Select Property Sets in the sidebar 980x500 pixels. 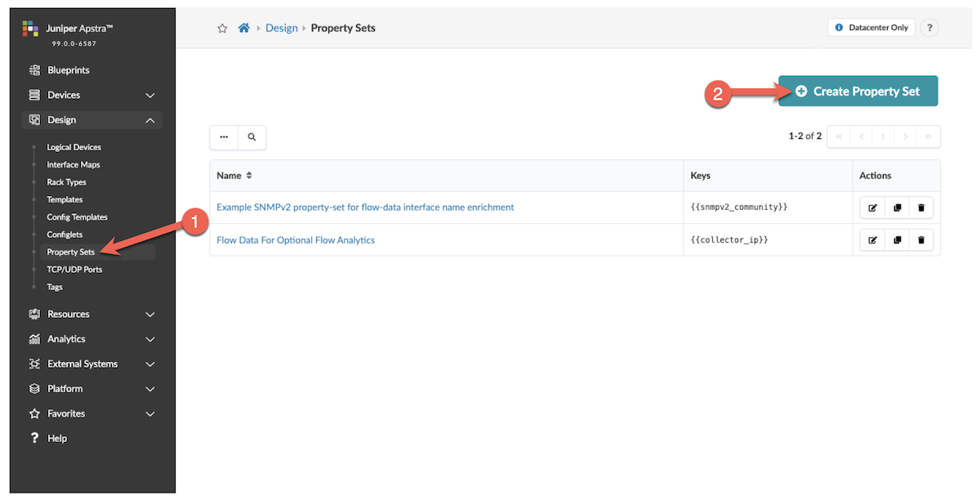(x=71, y=252)
